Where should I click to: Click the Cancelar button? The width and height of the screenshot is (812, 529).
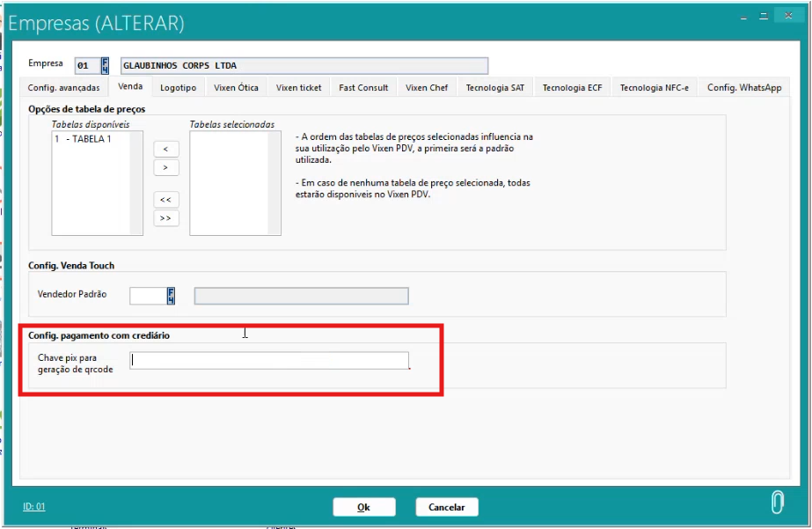pos(446,507)
